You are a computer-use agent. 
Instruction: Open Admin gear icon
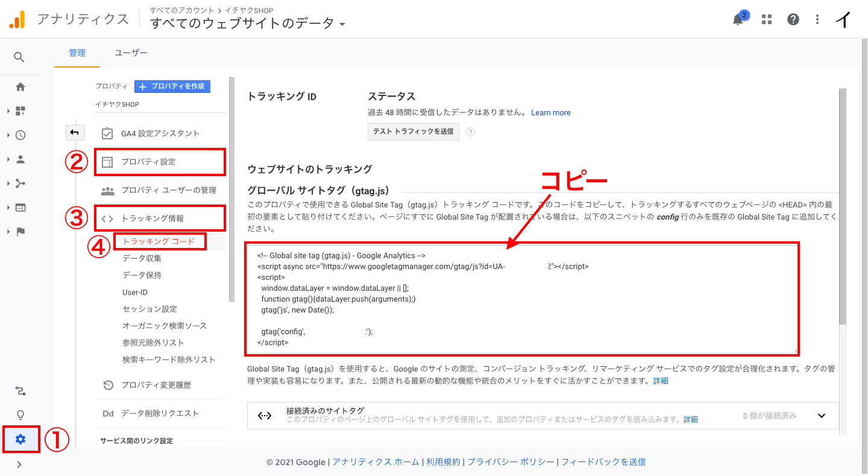click(20, 439)
